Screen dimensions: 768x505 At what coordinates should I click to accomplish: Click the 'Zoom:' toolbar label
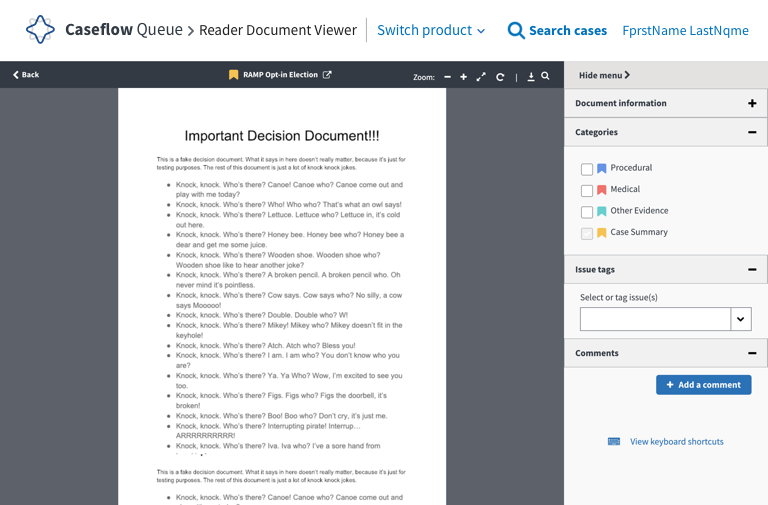[x=424, y=77]
